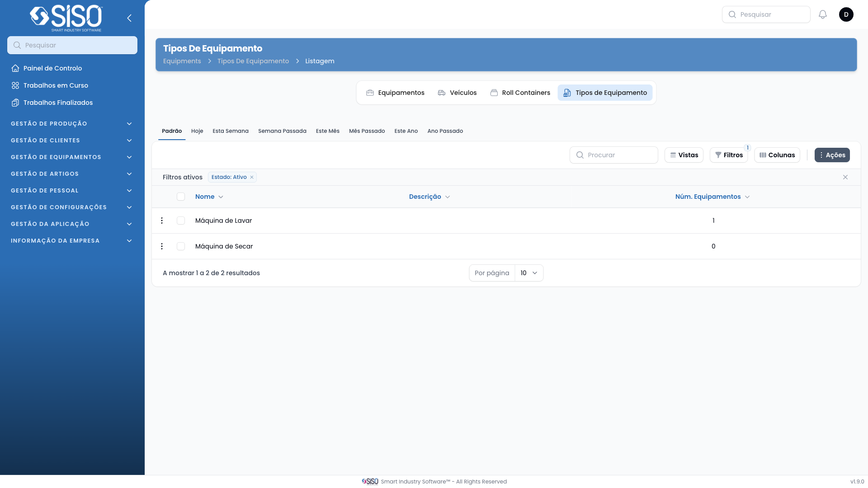
Task: Clear all active filters with X
Action: click(x=845, y=177)
